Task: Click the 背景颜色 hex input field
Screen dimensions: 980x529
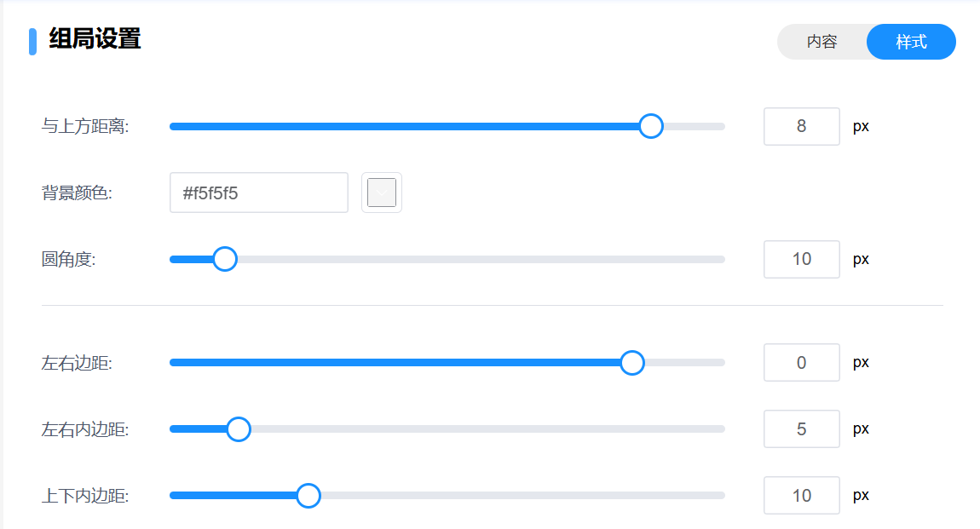Action: pos(258,193)
